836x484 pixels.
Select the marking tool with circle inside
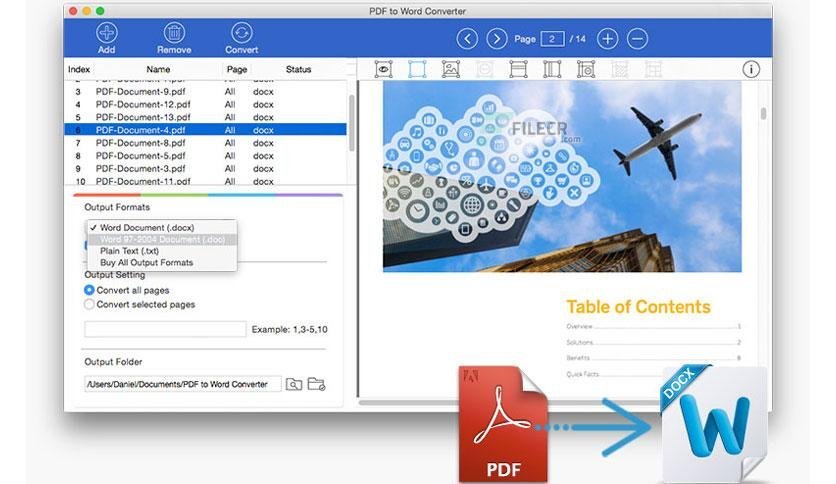click(x=585, y=69)
